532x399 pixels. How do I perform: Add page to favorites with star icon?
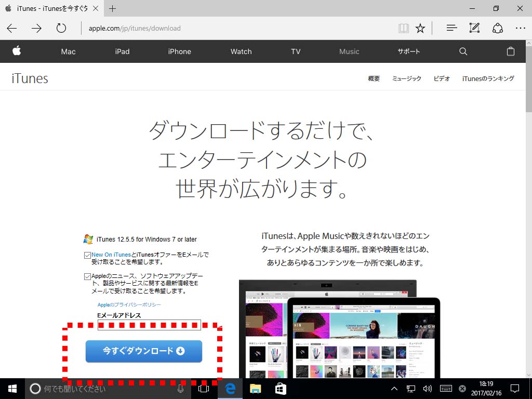tap(420, 29)
